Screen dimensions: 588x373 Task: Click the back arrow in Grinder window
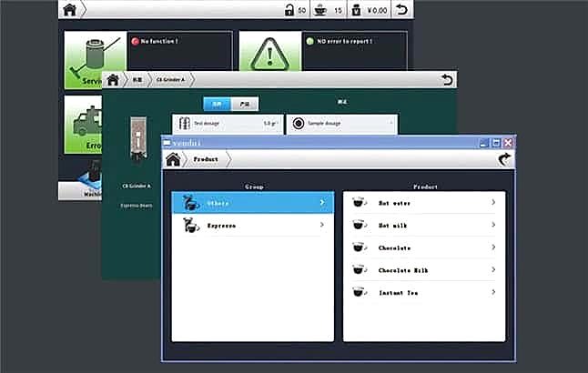(x=447, y=79)
